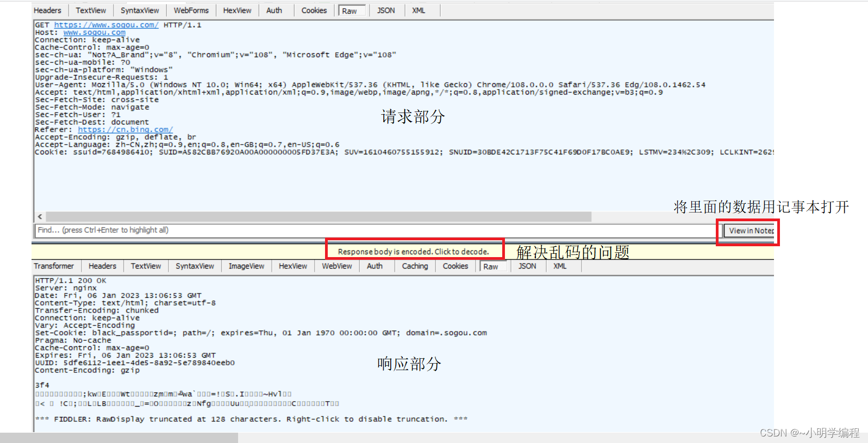
Task: Click the UUID response header line
Action: click(x=135, y=363)
